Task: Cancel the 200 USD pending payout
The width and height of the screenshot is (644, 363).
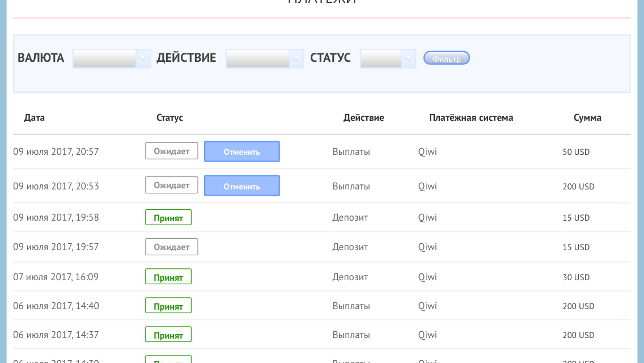Action: click(x=241, y=186)
